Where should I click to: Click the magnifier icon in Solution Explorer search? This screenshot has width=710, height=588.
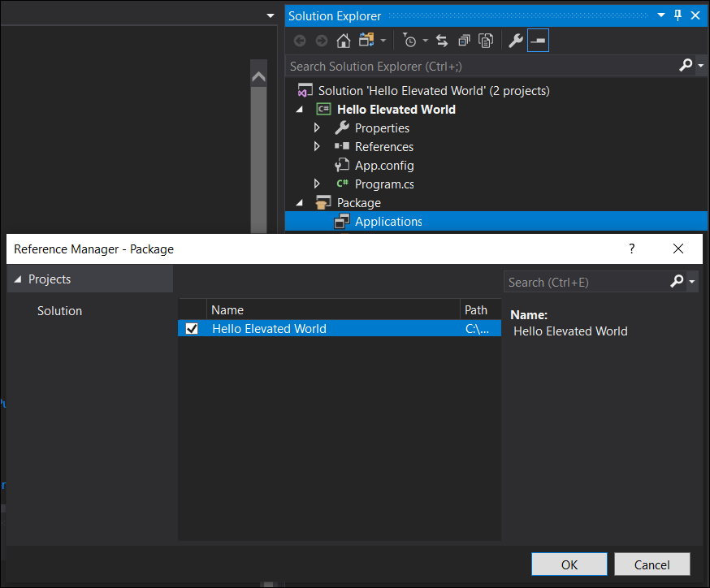pos(686,66)
